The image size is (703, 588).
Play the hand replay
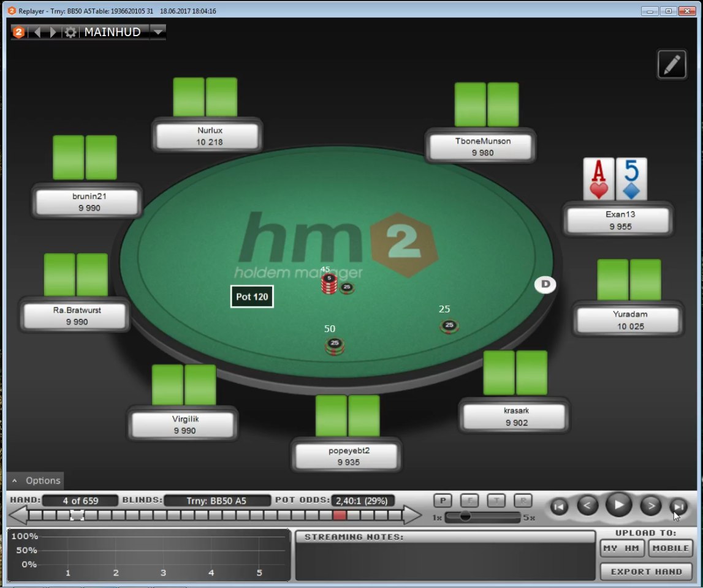coord(618,505)
